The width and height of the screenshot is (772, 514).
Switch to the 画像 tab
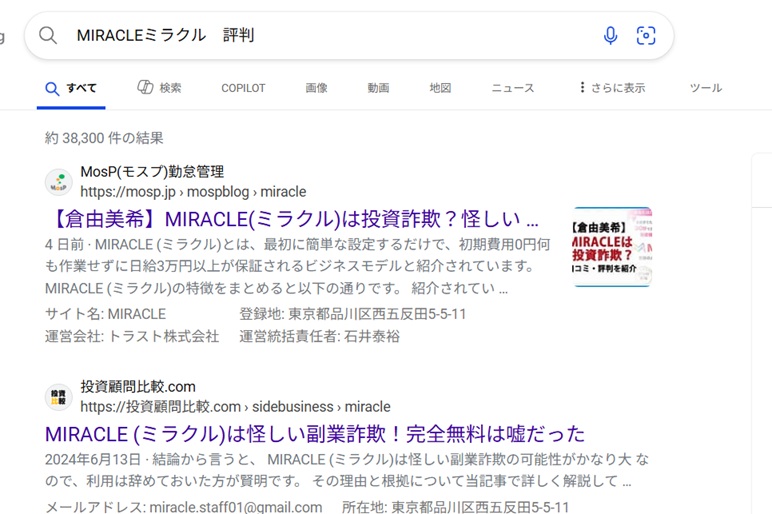coord(317,88)
